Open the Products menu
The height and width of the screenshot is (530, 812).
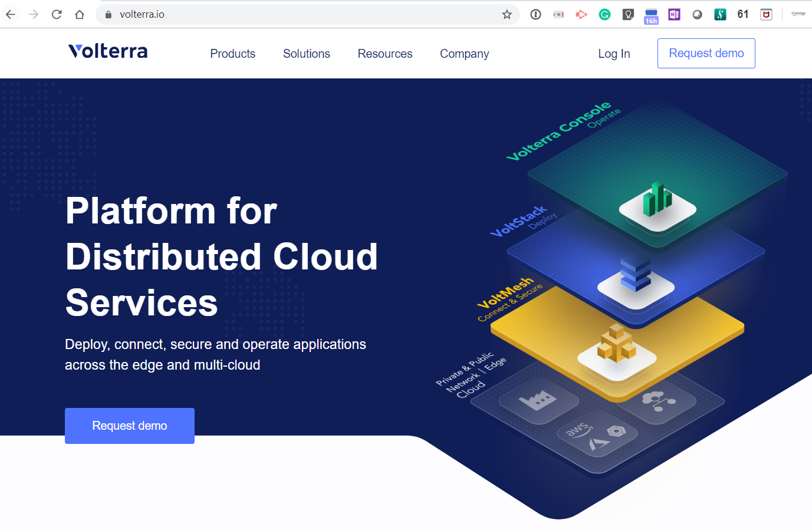click(233, 54)
